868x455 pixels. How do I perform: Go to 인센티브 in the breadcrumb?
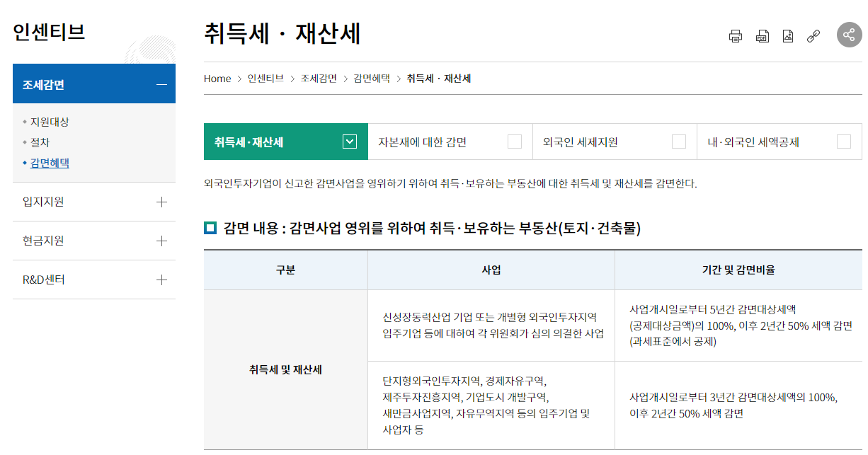pyautogui.click(x=265, y=79)
